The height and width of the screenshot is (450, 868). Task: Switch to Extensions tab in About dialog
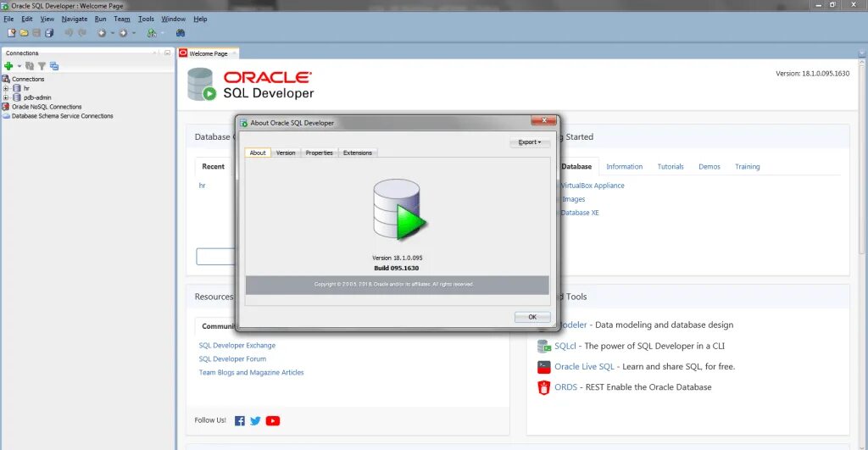(x=358, y=153)
